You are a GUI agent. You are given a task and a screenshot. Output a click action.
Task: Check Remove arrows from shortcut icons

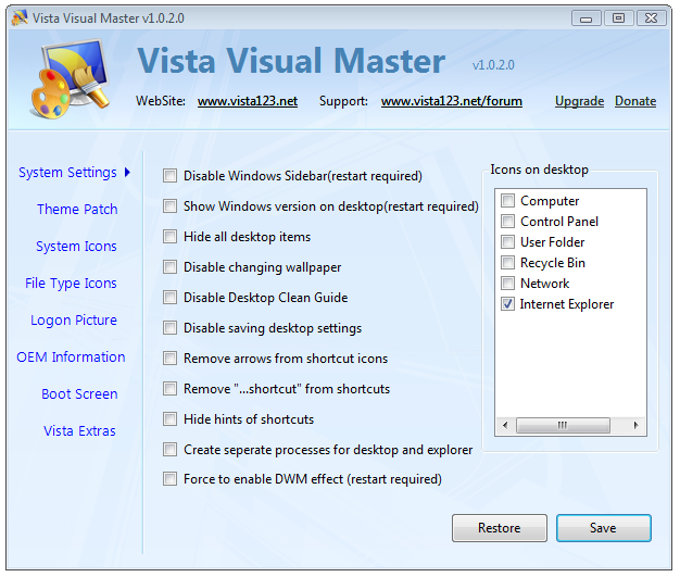(170, 358)
